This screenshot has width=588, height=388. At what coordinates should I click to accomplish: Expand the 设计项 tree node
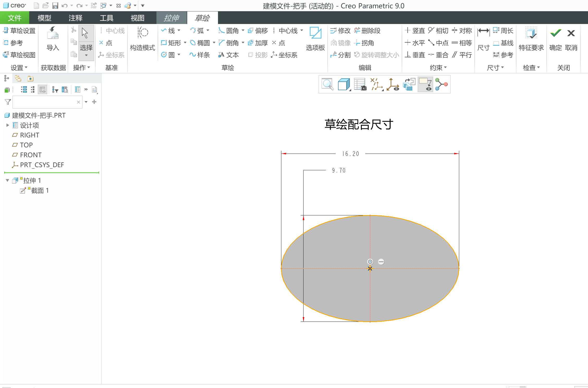click(x=8, y=125)
